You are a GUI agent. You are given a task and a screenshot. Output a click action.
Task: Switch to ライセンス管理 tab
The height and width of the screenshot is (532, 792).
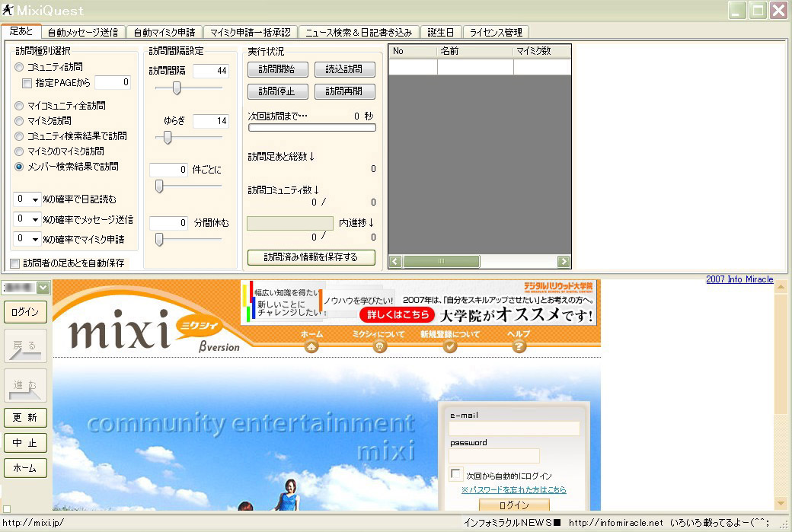[x=496, y=32]
